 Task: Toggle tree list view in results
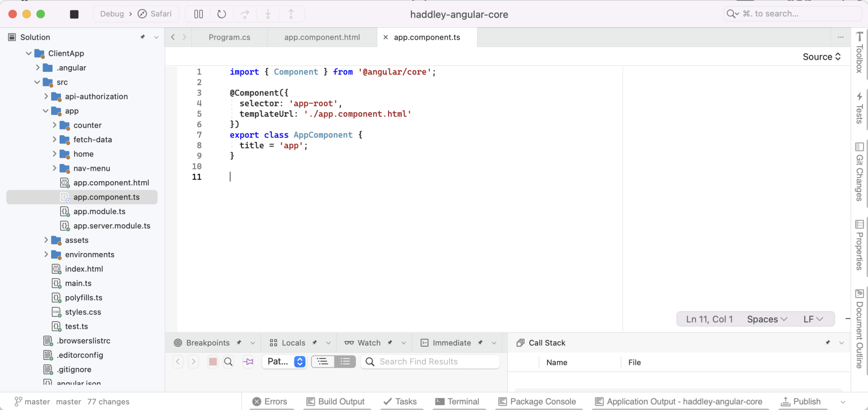323,362
